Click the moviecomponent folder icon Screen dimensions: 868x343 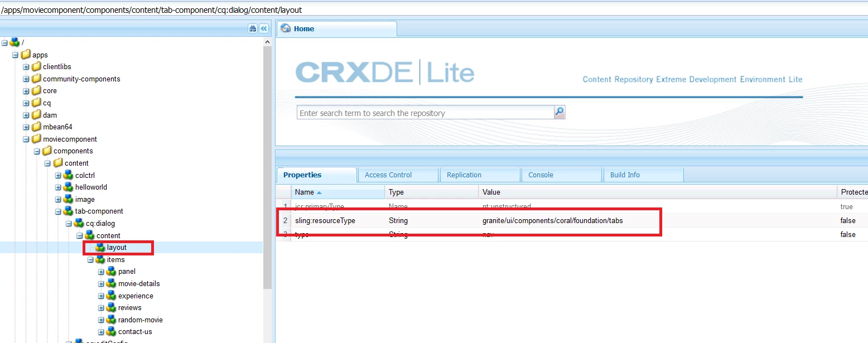click(x=36, y=139)
